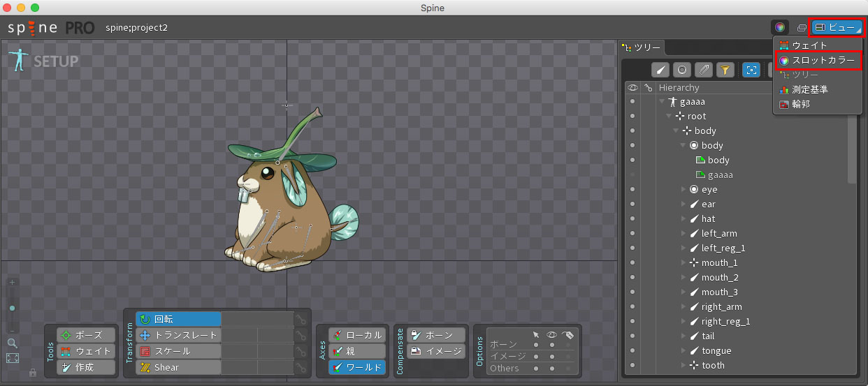The height and width of the screenshot is (386, 868).
Task: Click the plus zoom-in icon on zoom bar
Action: [x=12, y=283]
